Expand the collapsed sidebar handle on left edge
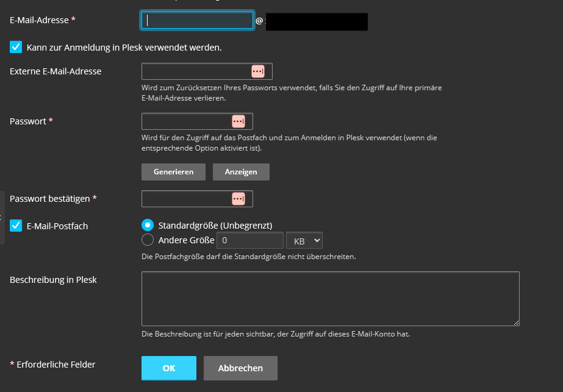The height and width of the screenshot is (392, 563). (x=2, y=218)
